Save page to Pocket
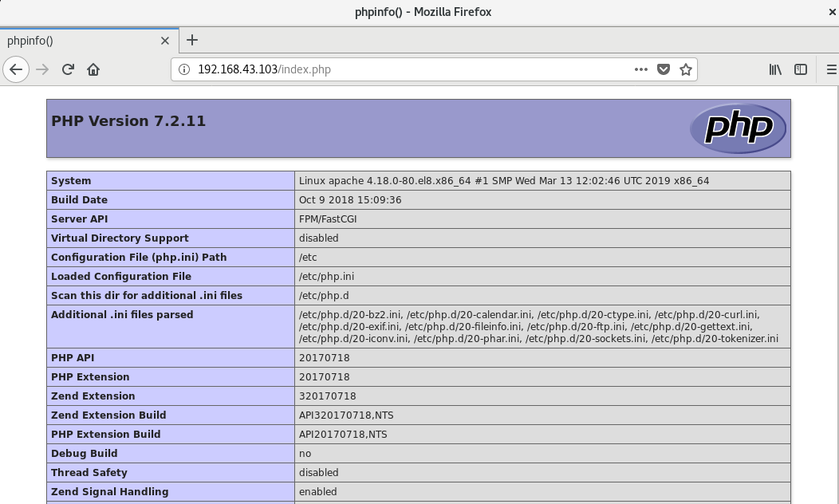Screen dimensions: 839x504 pyautogui.click(x=664, y=69)
